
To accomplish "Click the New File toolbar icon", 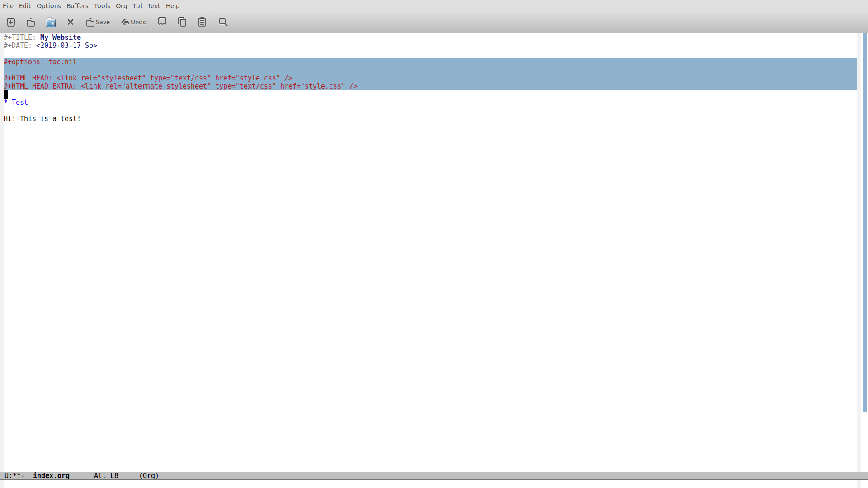I will pyautogui.click(x=11, y=22).
